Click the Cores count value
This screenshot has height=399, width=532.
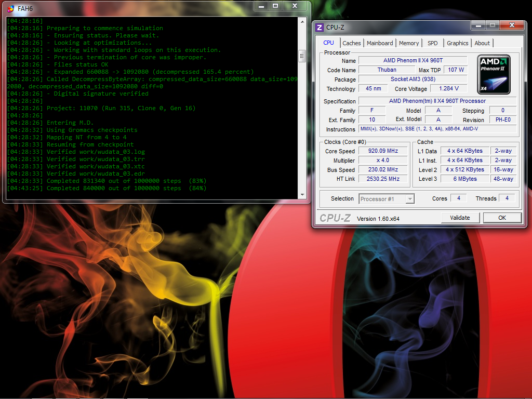(x=459, y=198)
